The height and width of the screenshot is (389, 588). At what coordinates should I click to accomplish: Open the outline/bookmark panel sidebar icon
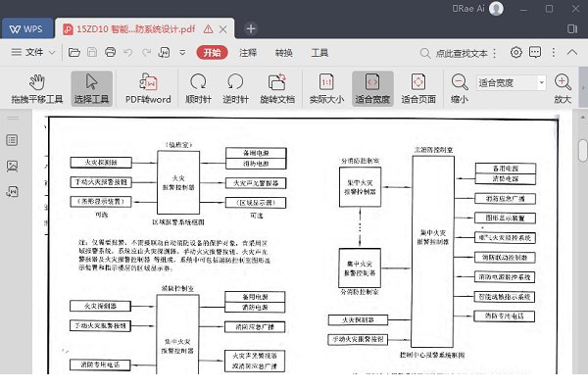pos(12,140)
